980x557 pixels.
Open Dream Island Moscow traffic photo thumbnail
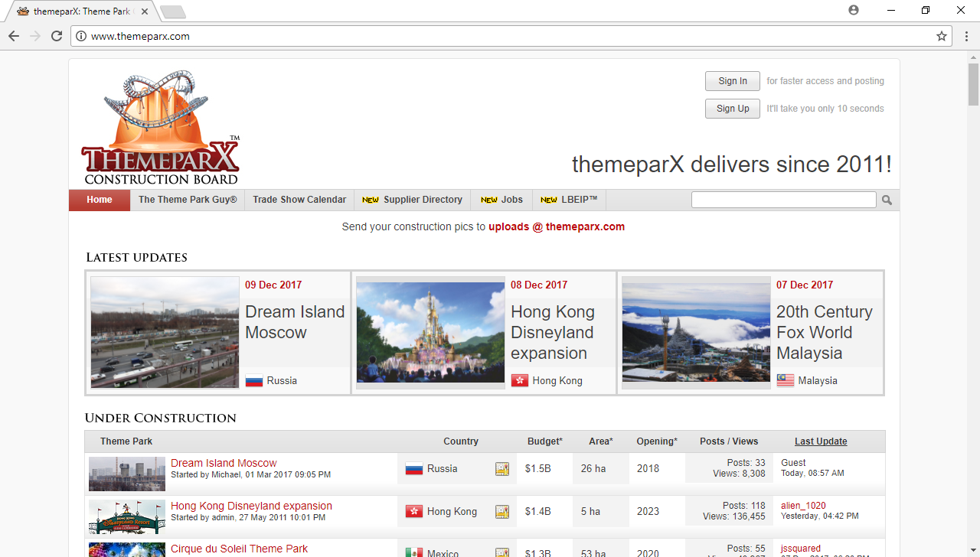pyautogui.click(x=165, y=333)
